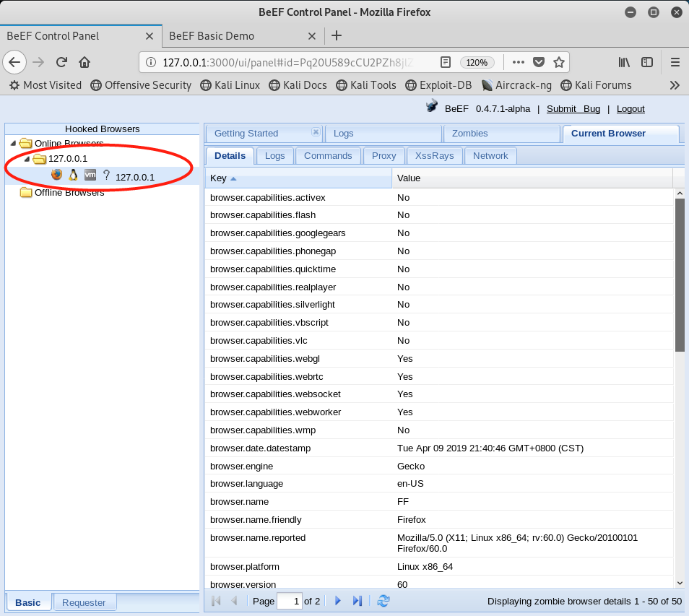Open page actions three-dot menu
This screenshot has width=689, height=616.
(x=518, y=62)
